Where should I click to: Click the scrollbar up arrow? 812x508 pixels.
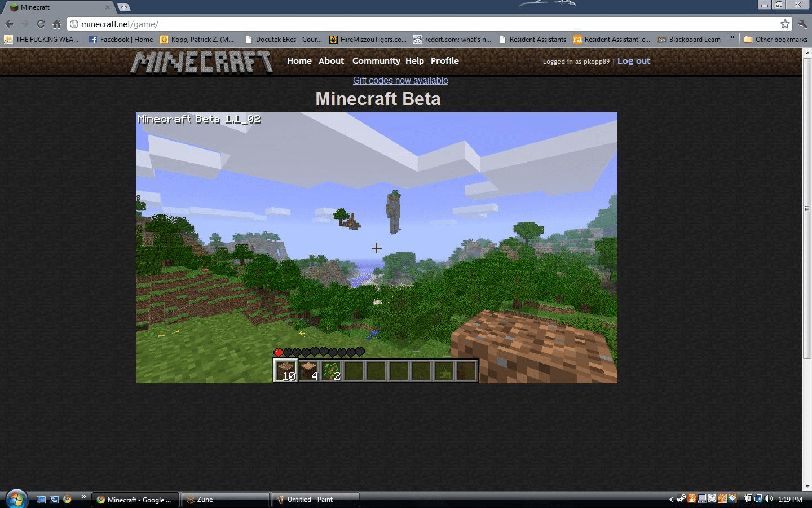pyautogui.click(x=807, y=52)
